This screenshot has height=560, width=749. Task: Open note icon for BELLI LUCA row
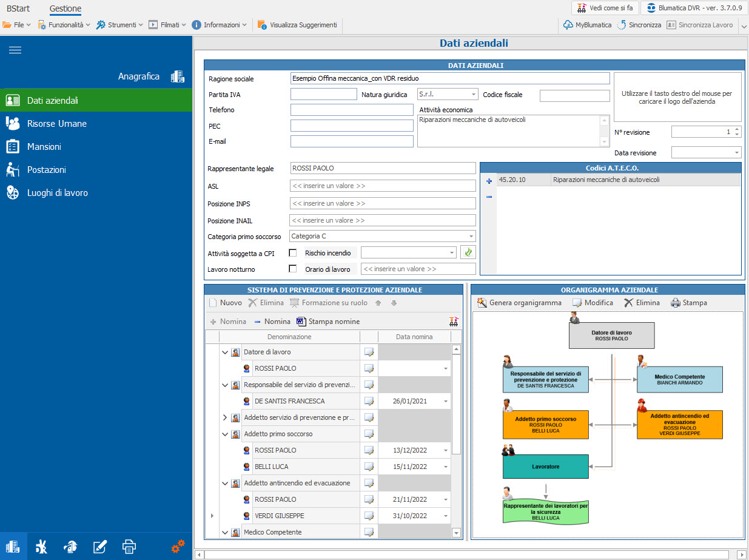coord(369,467)
